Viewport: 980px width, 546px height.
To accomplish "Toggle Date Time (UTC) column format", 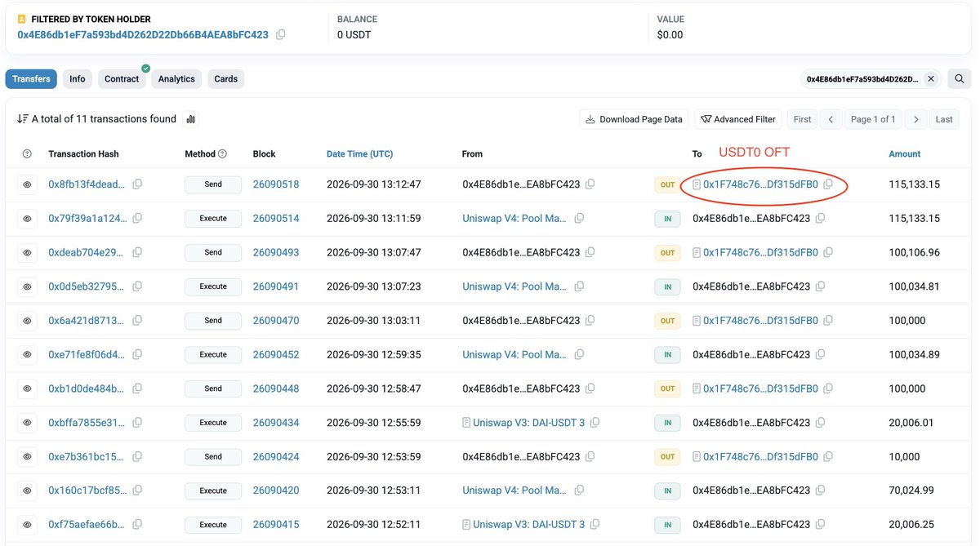I will tap(359, 153).
